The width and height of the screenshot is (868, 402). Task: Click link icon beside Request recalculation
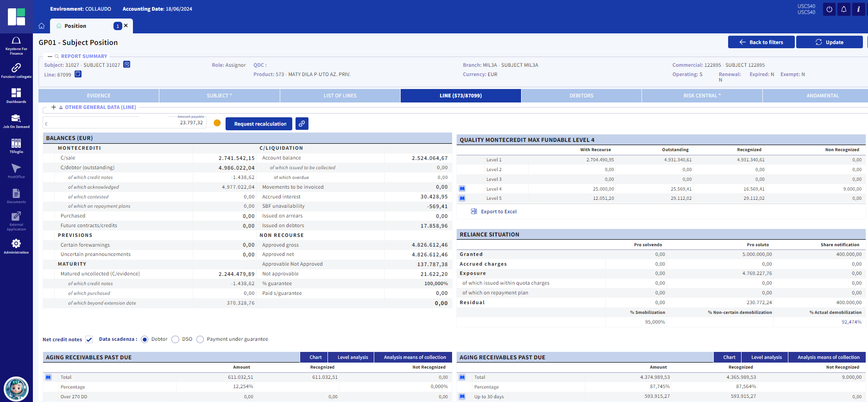(302, 124)
